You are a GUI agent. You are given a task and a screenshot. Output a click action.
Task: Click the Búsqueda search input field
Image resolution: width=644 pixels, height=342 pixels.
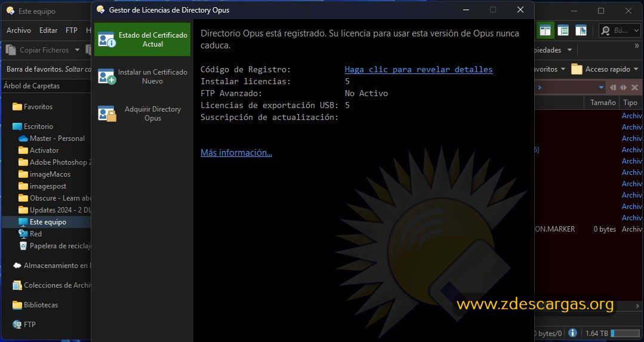pos(622,30)
